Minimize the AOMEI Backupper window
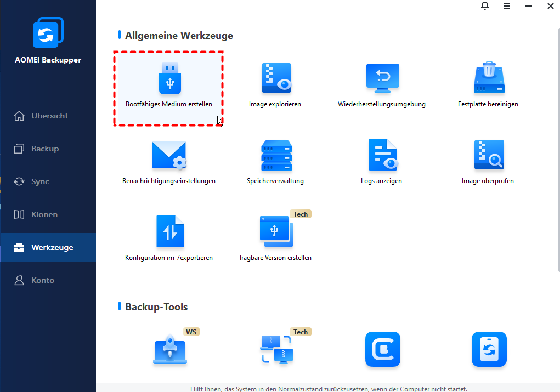This screenshot has height=392, width=560. 529,6
